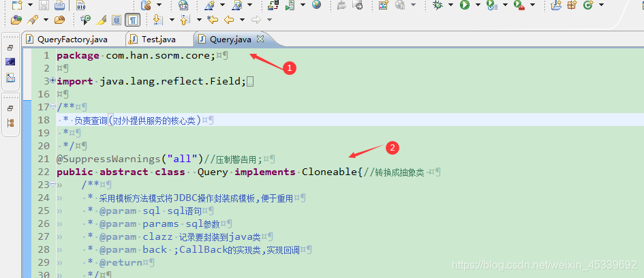Open the Debug dropdown arrow
The height and width of the screenshot is (278, 644).
(x=450, y=5)
